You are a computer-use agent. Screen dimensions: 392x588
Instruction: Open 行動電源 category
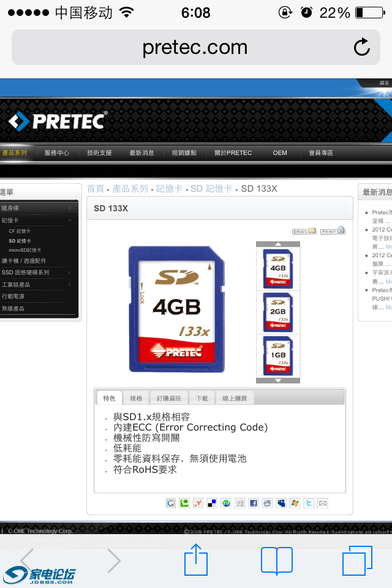[x=13, y=296]
